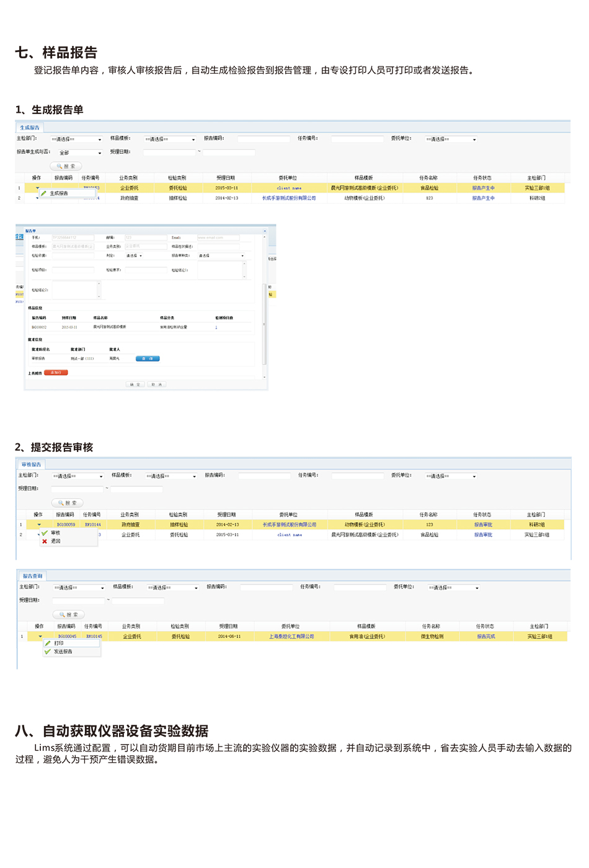Choose 发送报告 from the context menu
589x868 pixels.
63,652
